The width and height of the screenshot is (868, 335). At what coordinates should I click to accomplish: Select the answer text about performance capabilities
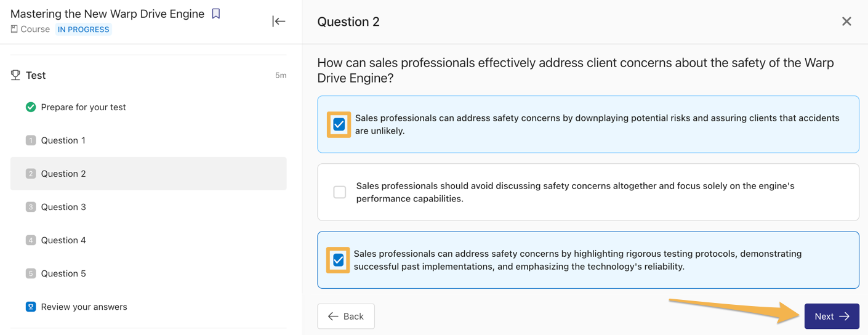tap(576, 192)
